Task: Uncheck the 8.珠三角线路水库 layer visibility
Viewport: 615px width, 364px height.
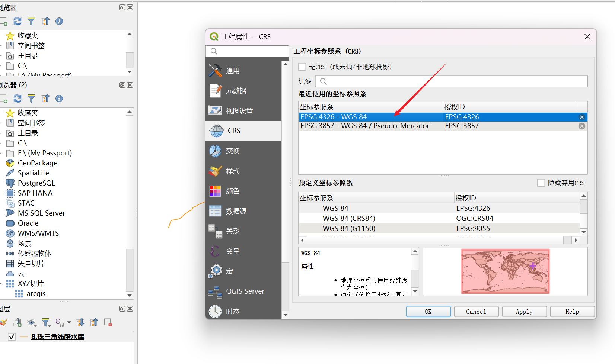Action: (12, 337)
